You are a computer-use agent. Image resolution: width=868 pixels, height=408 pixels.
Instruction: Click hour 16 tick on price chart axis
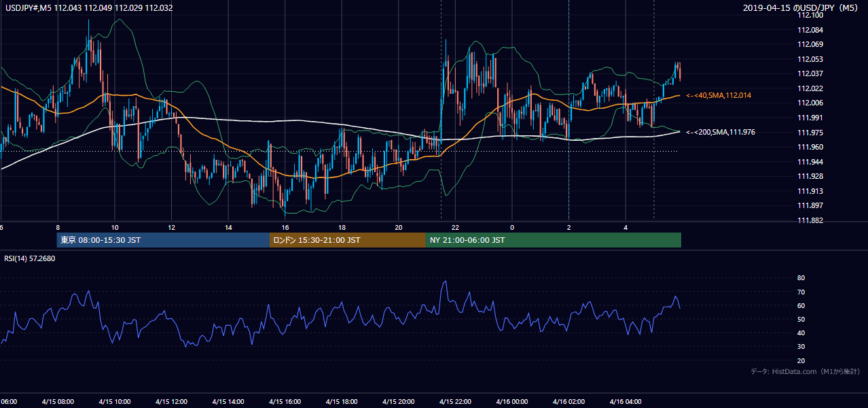coord(285,227)
